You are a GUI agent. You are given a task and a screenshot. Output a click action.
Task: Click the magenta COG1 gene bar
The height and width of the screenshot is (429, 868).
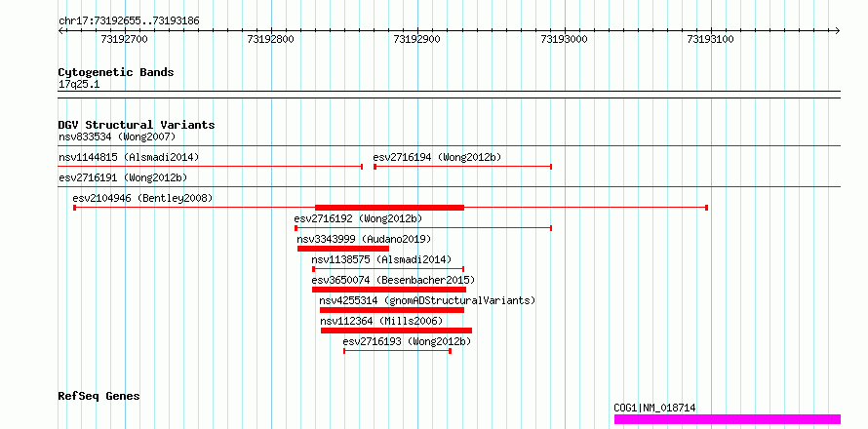point(728,419)
